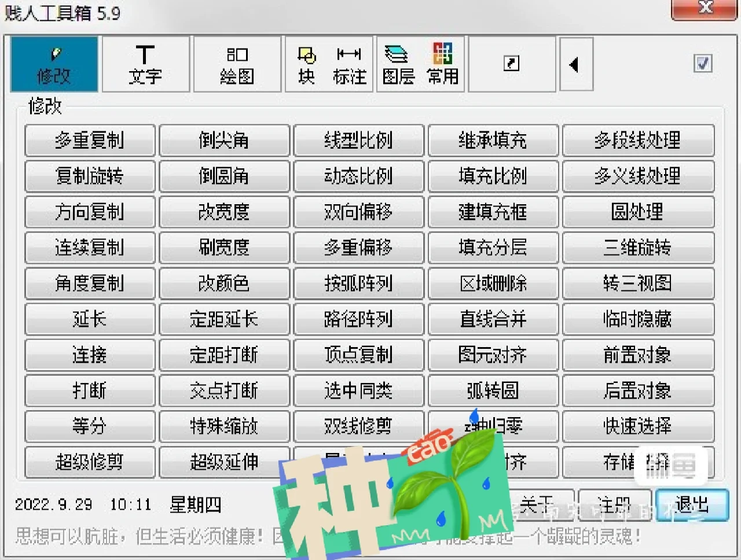Open the 双向偏移 tool
741x560 pixels.
click(x=358, y=212)
